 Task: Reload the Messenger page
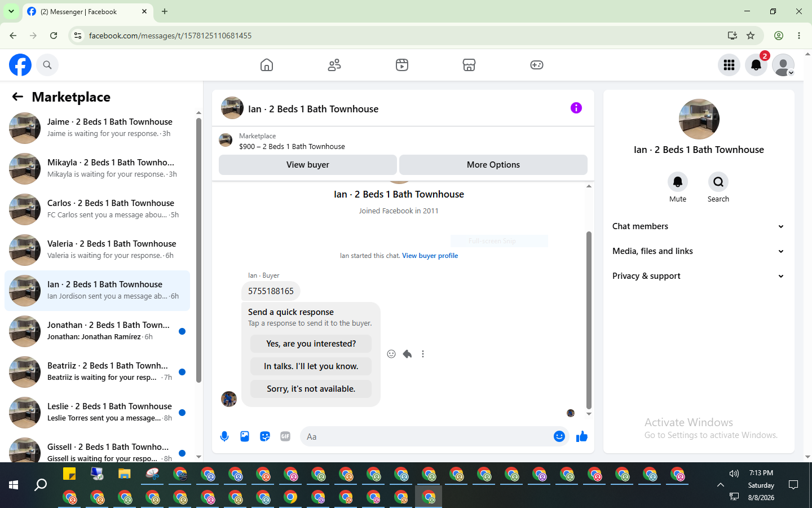click(54, 36)
